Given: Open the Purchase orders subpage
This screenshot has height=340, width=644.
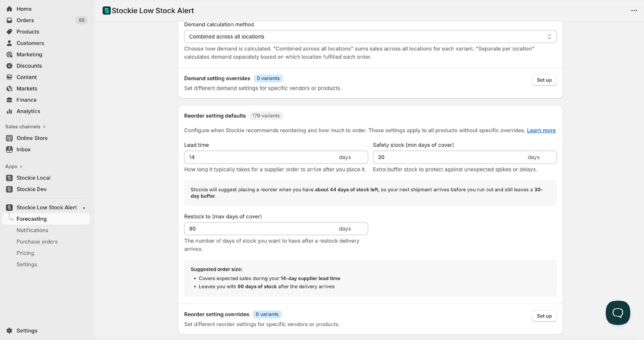Looking at the screenshot, I should pos(37,242).
